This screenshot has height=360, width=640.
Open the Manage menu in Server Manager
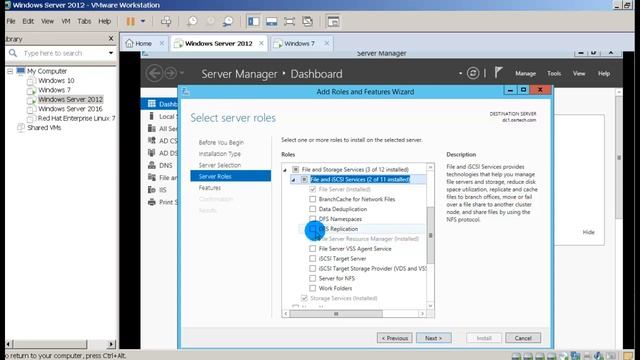525,73
